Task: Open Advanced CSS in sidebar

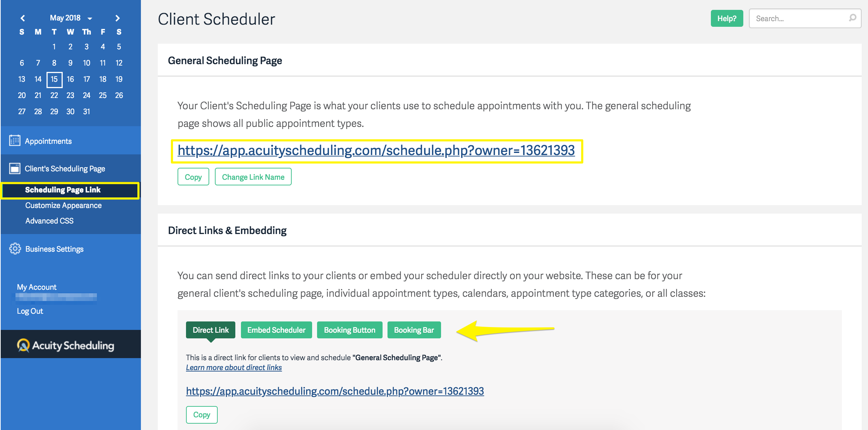Action: (49, 221)
